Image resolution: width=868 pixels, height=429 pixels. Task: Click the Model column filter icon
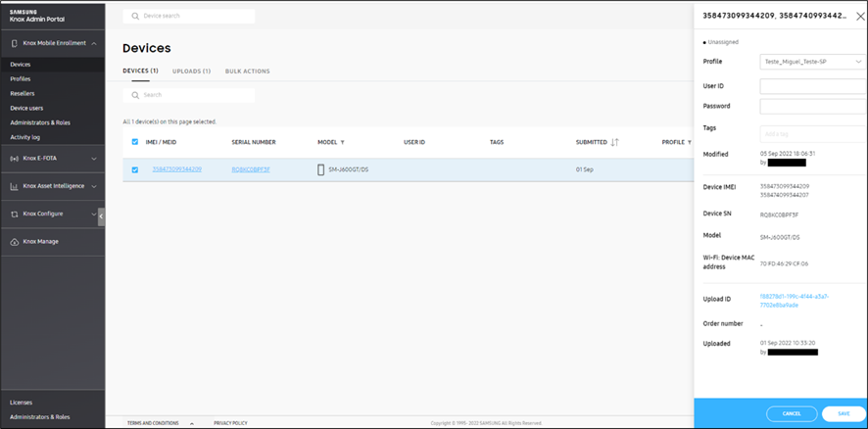(x=343, y=142)
